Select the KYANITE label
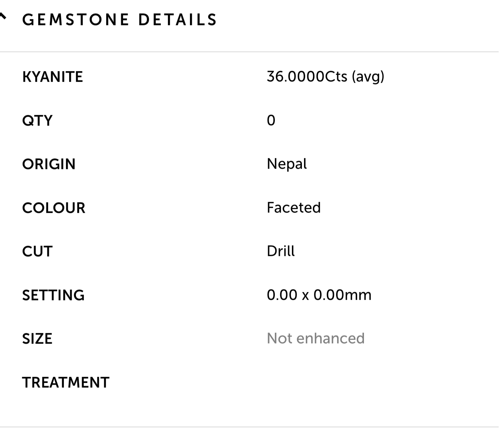 [52, 77]
